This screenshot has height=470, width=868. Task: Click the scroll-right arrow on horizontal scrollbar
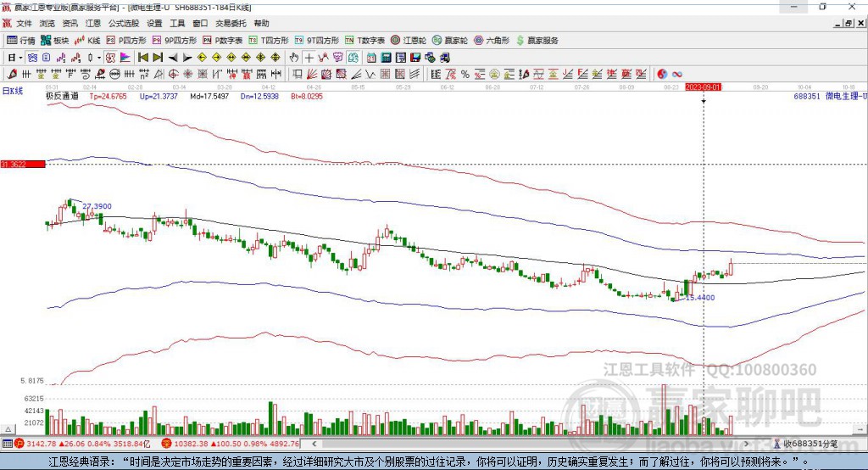click(x=746, y=444)
